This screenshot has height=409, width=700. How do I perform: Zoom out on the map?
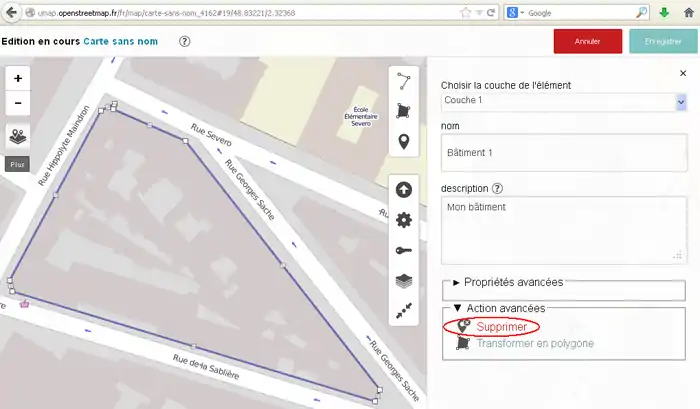click(19, 103)
